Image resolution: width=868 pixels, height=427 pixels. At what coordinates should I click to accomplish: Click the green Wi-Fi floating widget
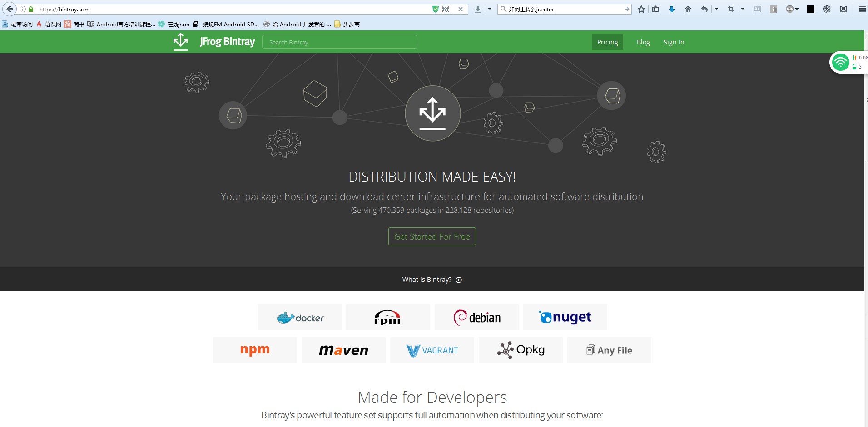tap(840, 62)
